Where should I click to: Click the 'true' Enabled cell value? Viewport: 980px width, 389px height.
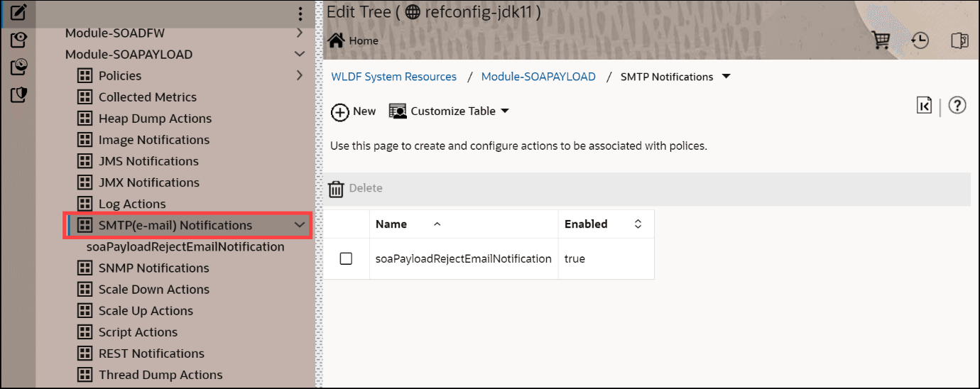click(x=575, y=258)
